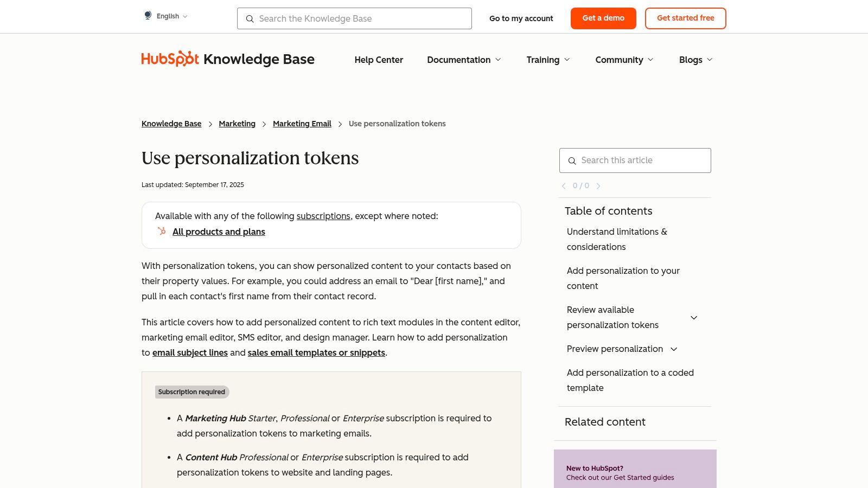Screen dimensions: 868x488
Task: Click the magnifier in the Knowledge Base search bar
Action: pyautogui.click(x=250, y=19)
